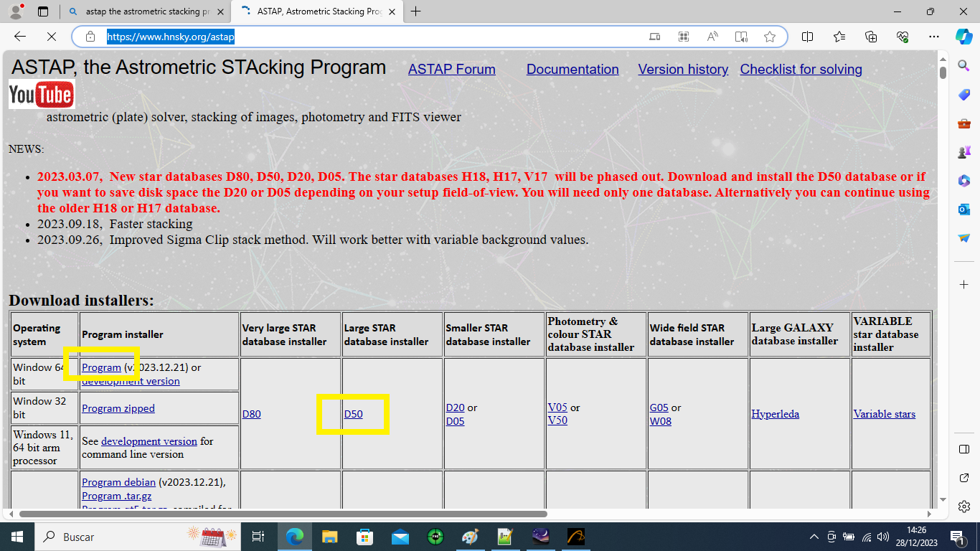Click the vertical page scrollbar thumb

click(943, 72)
